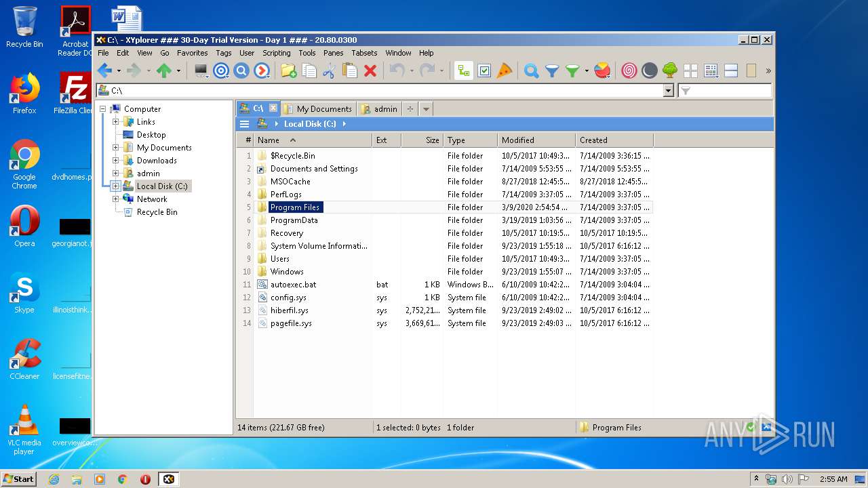Click Chrome icon in the taskbar
Image resolution: width=868 pixels, height=488 pixels.
click(x=123, y=479)
